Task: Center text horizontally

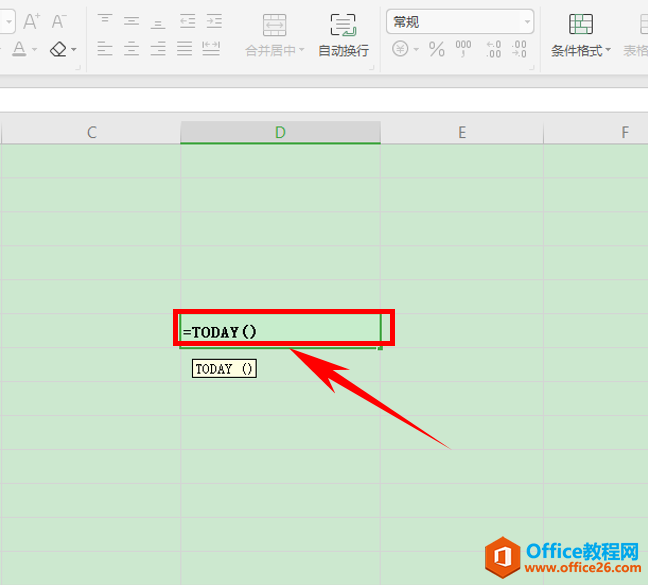Action: (131, 49)
